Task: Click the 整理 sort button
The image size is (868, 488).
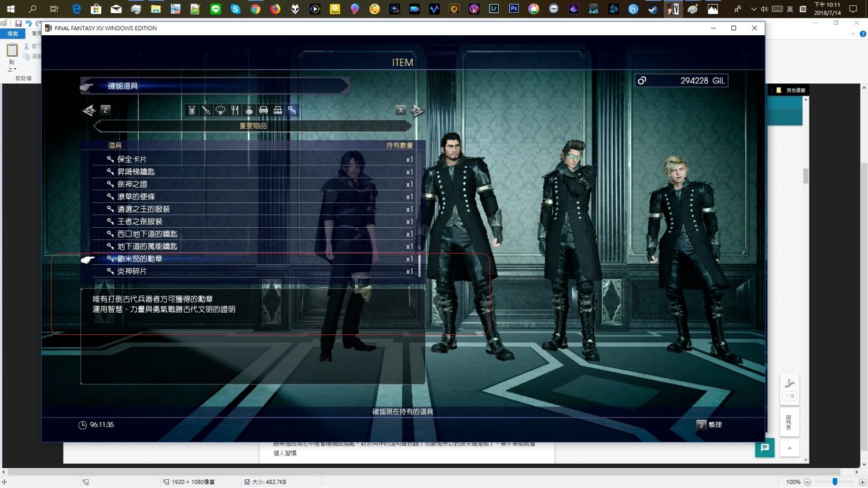Action: pos(709,425)
